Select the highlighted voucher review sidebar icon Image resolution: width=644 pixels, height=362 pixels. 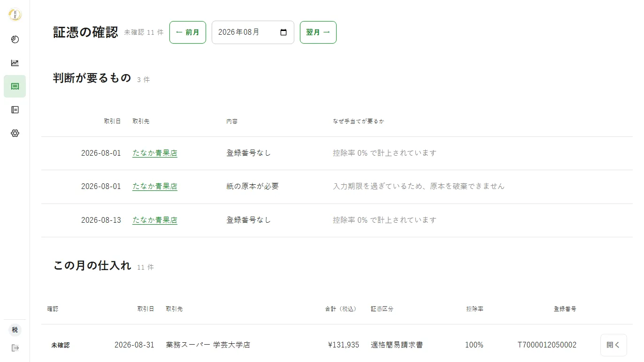15,86
